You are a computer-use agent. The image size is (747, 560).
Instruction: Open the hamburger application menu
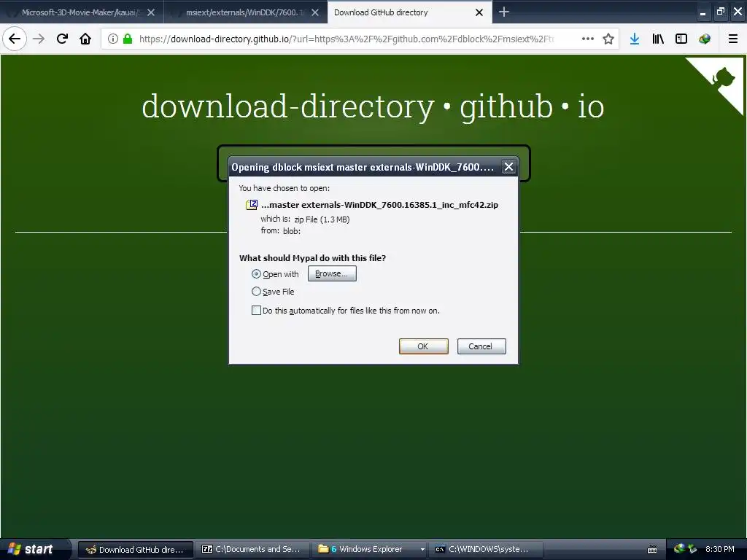733,39
